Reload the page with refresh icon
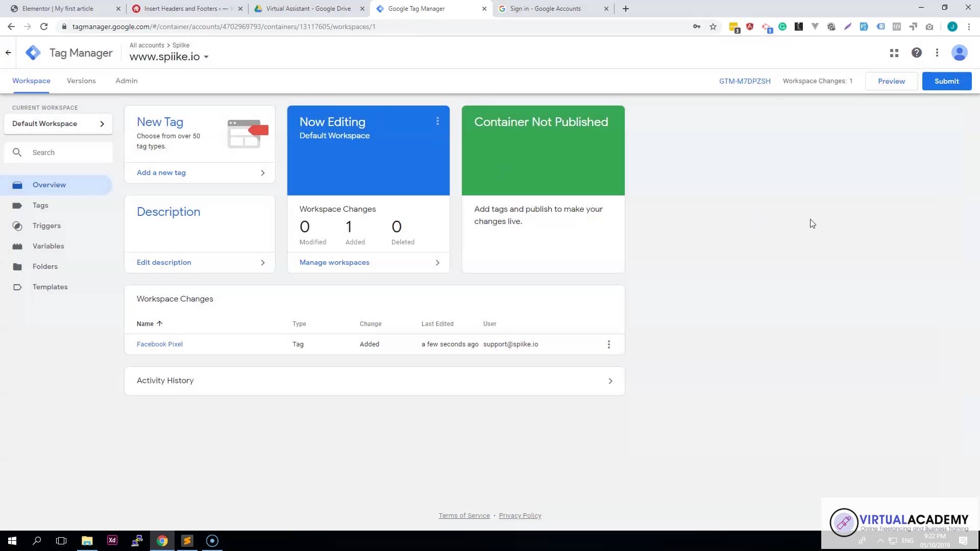980x551 pixels. click(x=44, y=27)
